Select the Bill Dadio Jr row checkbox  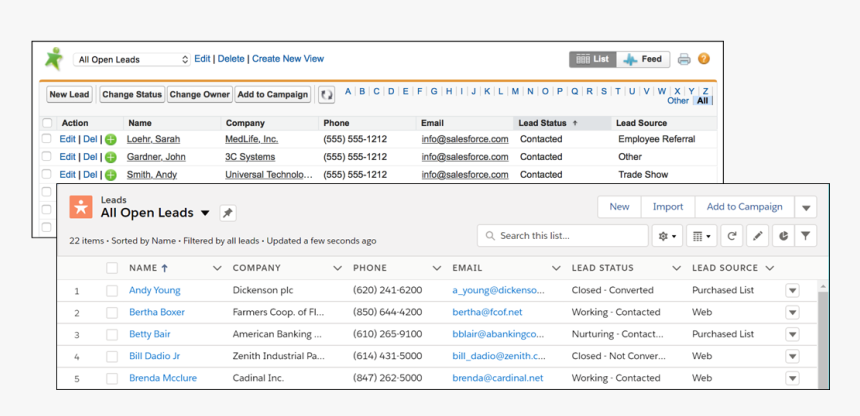(x=112, y=357)
